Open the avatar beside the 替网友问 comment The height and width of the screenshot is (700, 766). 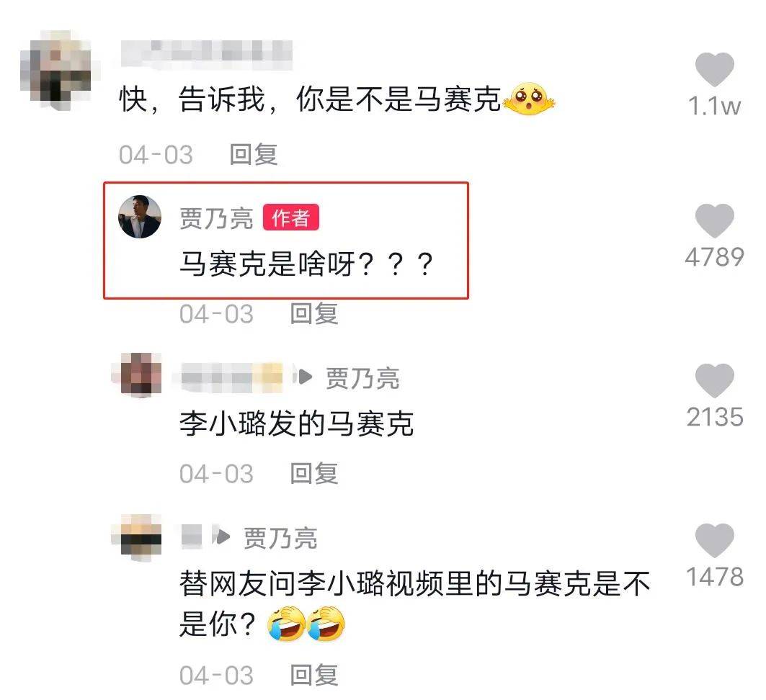tap(138, 536)
